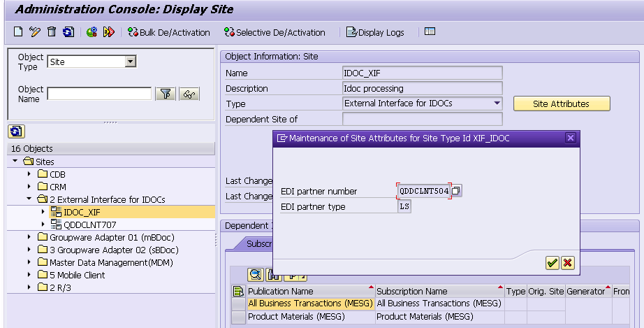The image size is (644, 328).
Task: Expand the IDOC_XIF node
Action: point(43,212)
